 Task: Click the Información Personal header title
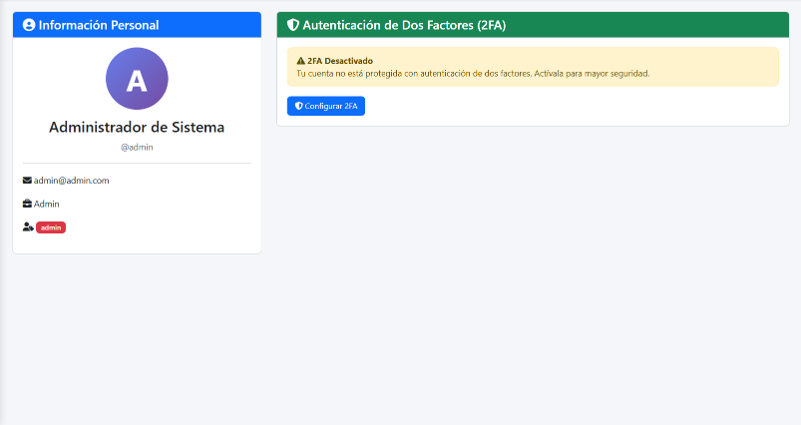click(99, 25)
